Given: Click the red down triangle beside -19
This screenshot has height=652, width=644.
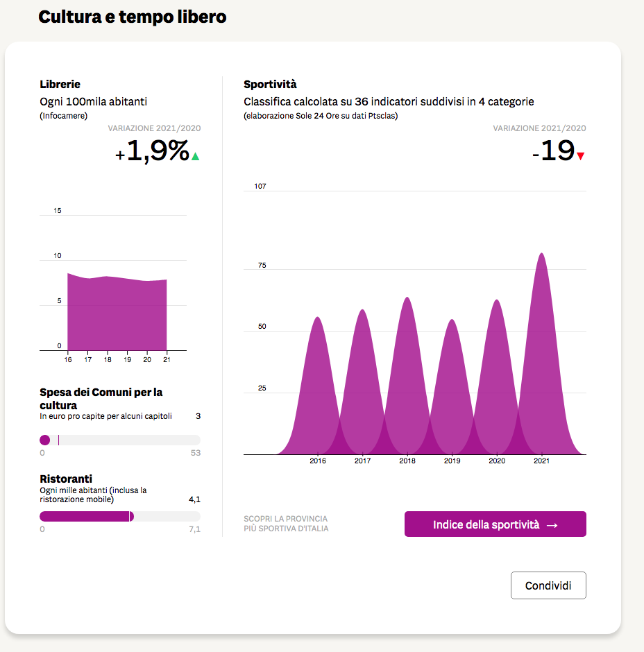Looking at the screenshot, I should pyautogui.click(x=581, y=156).
